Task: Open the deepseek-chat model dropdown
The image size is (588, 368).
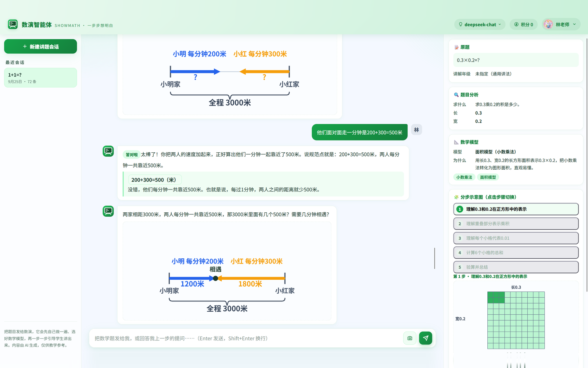Action: [480, 24]
